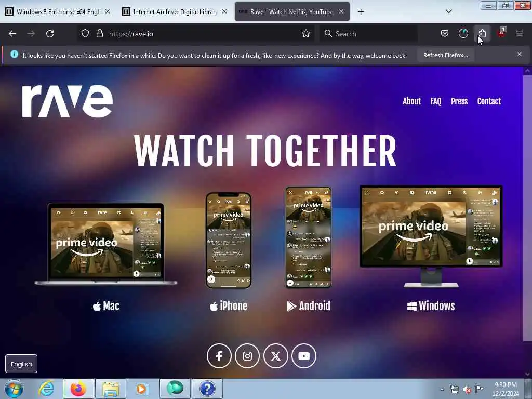The width and height of the screenshot is (532, 399).
Task: Open the green globe taskbar app
Action: pos(175,389)
